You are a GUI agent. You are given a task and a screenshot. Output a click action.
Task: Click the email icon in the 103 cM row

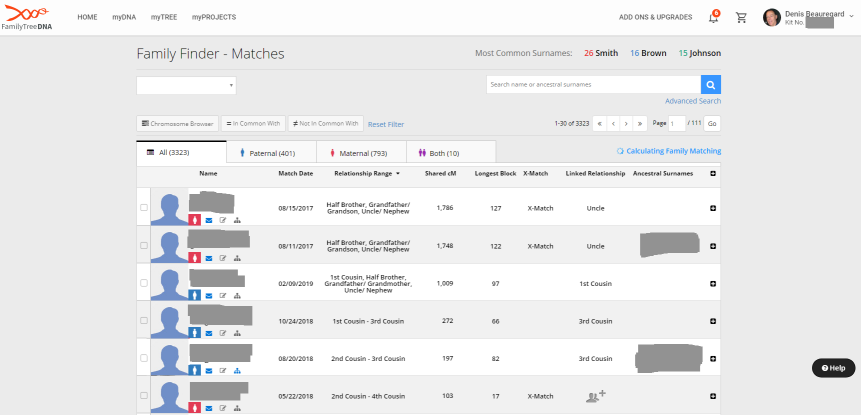(x=209, y=408)
